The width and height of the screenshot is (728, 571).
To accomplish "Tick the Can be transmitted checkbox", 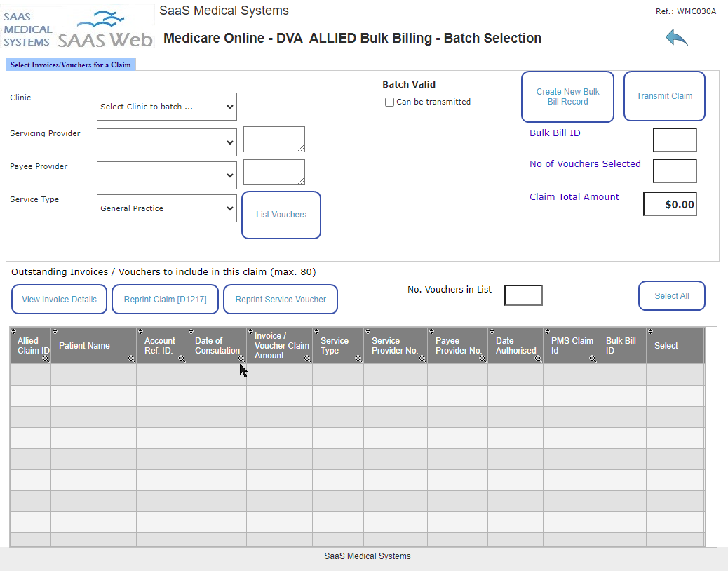I will [389, 102].
